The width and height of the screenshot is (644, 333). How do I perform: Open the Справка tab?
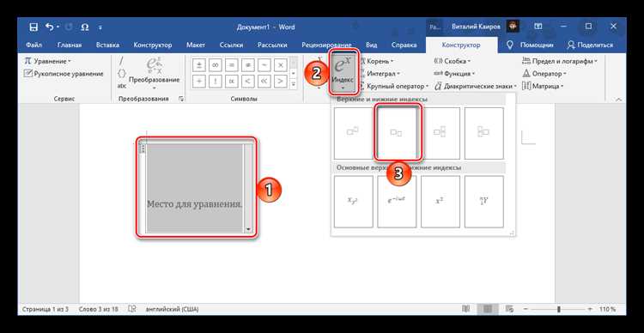404,45
